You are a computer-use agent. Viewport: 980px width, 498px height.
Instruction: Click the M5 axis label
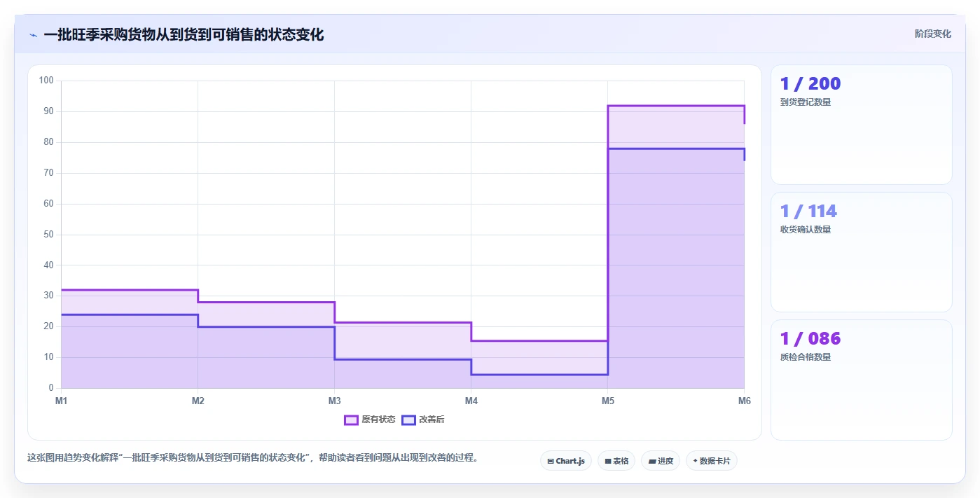click(607, 401)
